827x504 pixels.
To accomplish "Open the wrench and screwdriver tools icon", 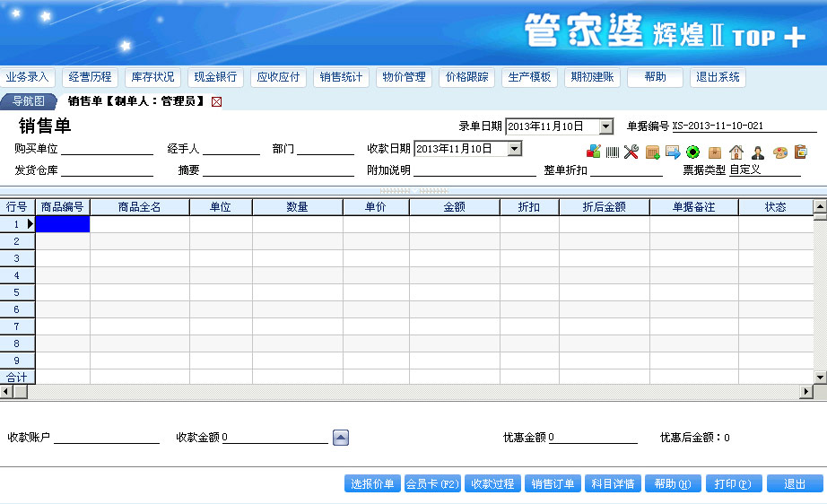I will (631, 152).
